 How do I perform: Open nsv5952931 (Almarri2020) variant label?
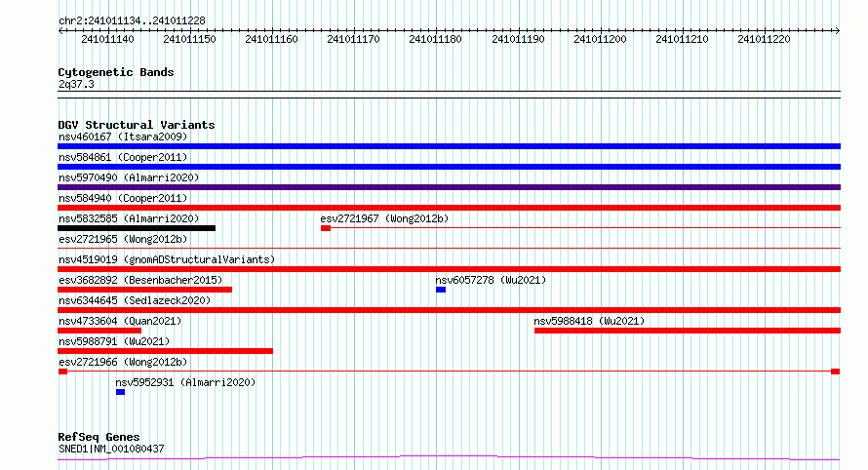click(x=185, y=382)
